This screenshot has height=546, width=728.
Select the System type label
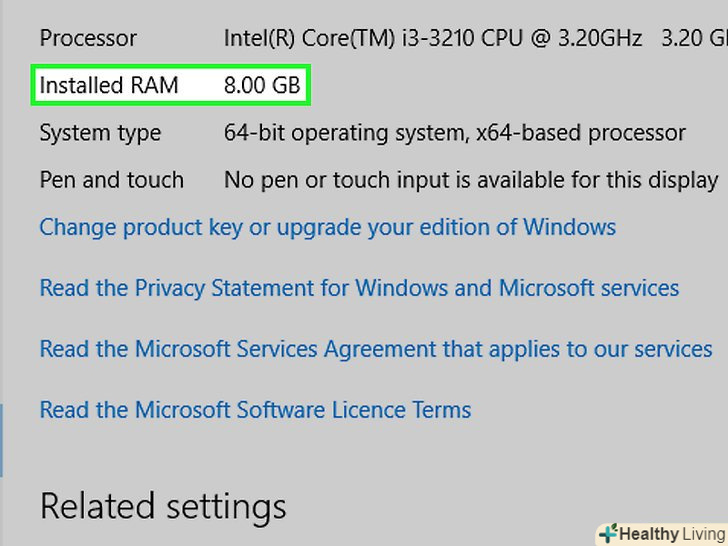point(100,133)
